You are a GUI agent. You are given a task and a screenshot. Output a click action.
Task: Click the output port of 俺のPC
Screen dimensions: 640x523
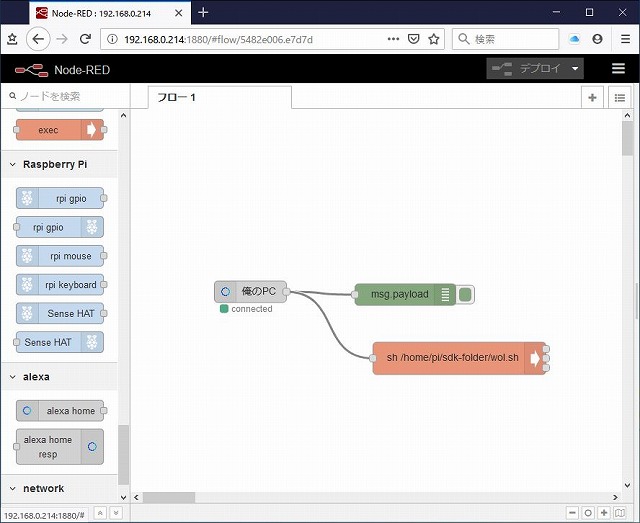(287, 292)
